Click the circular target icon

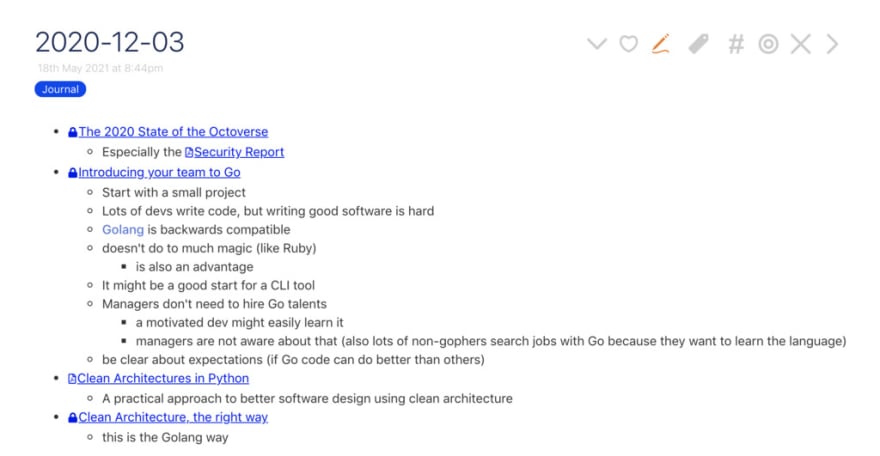(x=768, y=44)
